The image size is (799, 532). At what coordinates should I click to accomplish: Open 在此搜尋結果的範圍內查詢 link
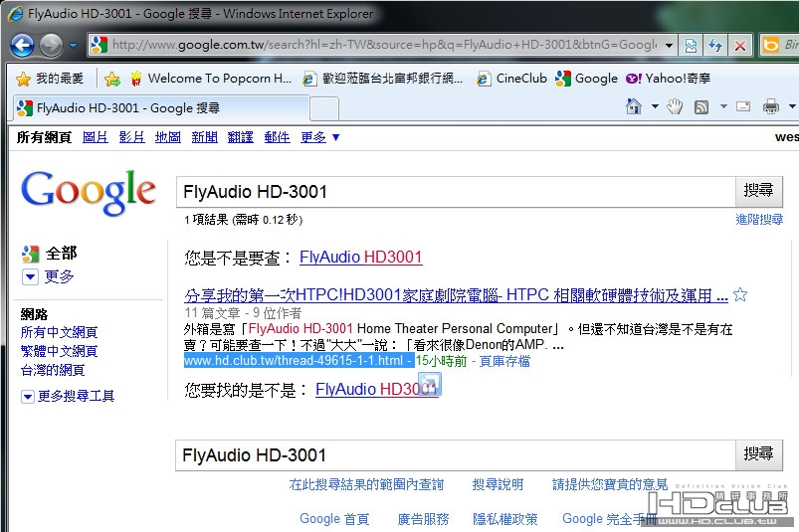[366, 484]
